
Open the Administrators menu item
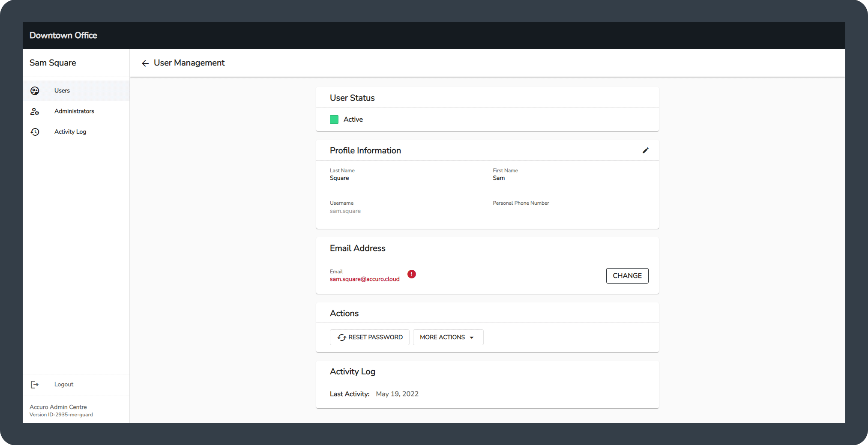point(74,111)
